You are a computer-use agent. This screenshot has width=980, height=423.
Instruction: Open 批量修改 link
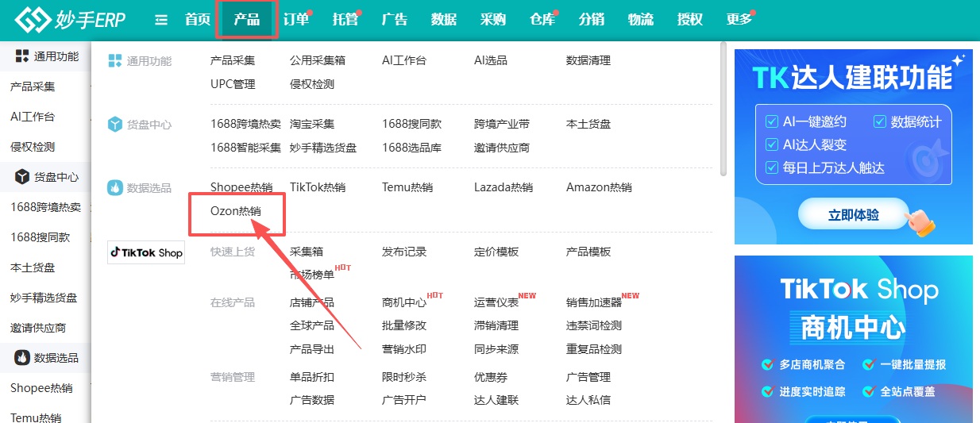coord(404,325)
